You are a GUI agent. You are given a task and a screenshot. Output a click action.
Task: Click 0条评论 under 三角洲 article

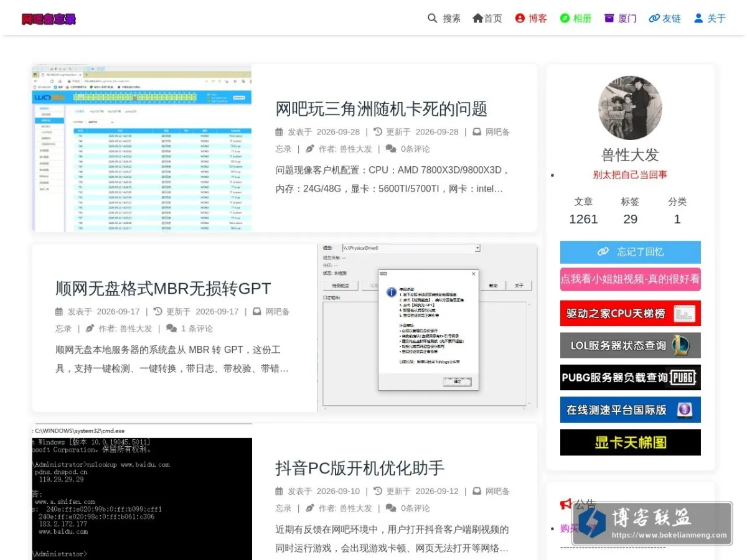pos(415,149)
